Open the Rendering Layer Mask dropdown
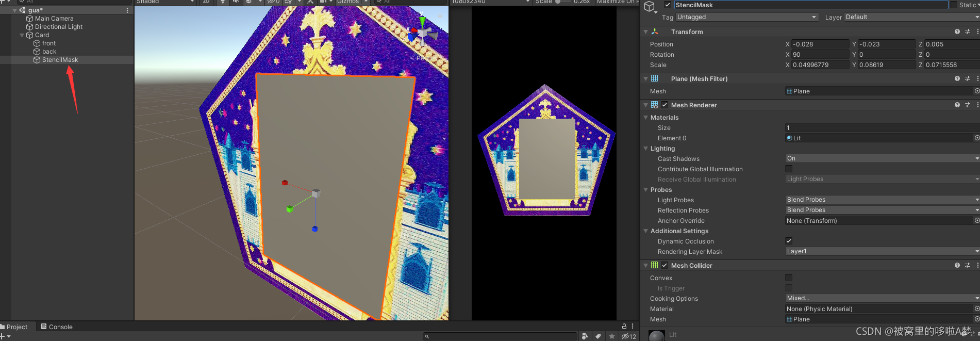Viewport: 980px width, 341px height. pyautogui.click(x=882, y=251)
